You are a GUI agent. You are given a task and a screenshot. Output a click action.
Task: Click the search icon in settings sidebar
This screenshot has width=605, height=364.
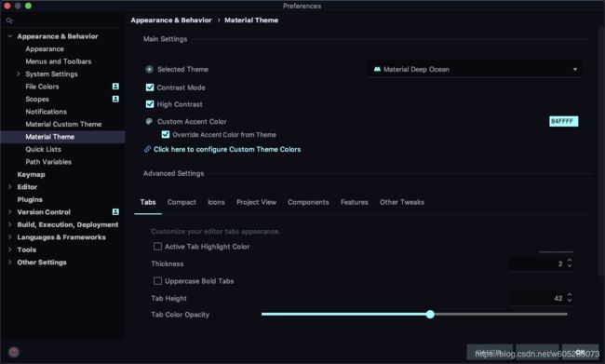(9, 20)
